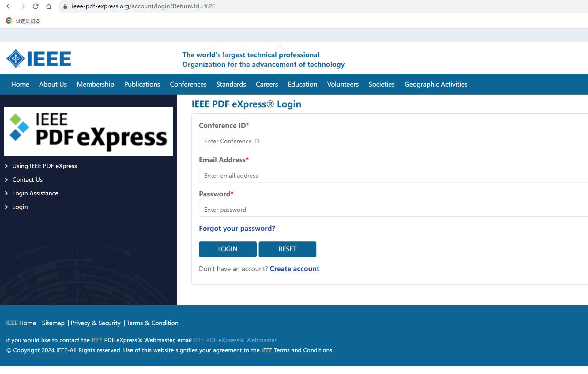Image resolution: width=588 pixels, height=374 pixels.
Task: Click the IEEE logo in the header
Action: click(x=39, y=59)
